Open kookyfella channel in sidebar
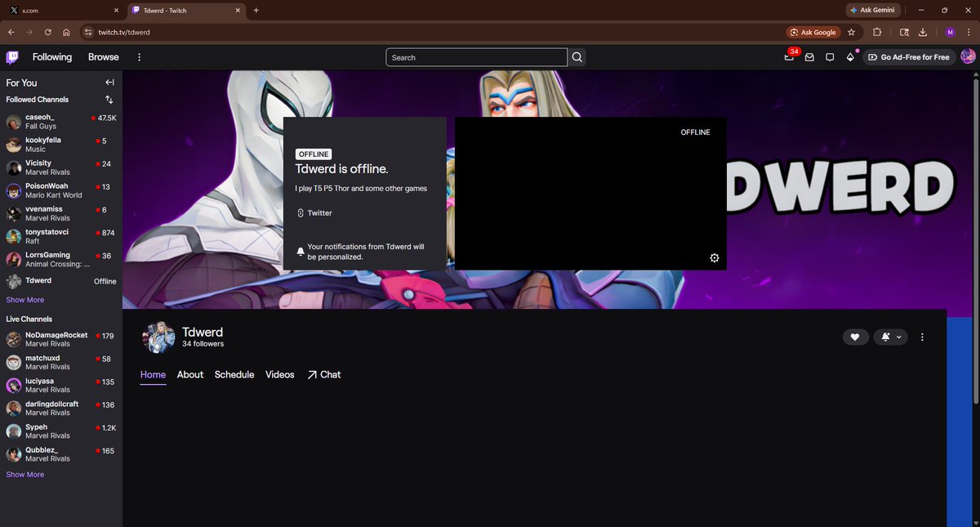Viewport: 980px width, 527px height. (61, 145)
